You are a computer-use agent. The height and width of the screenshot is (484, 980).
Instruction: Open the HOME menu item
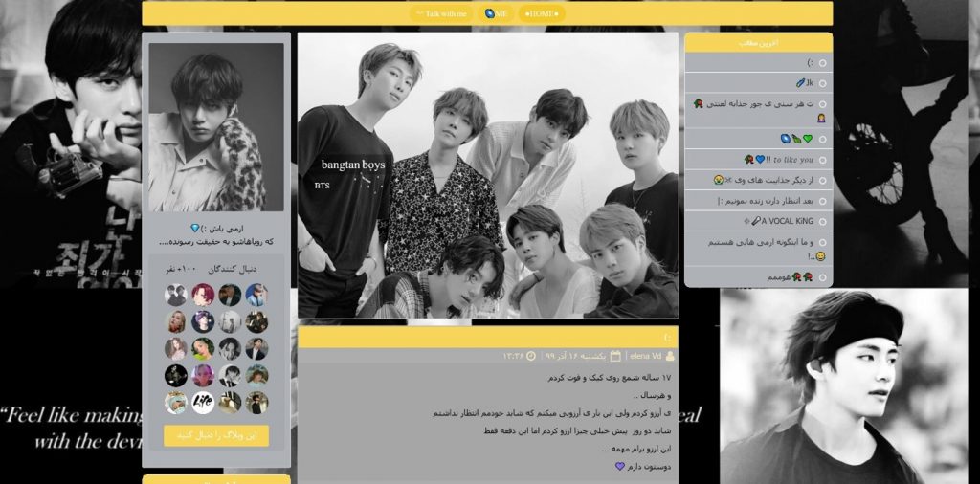[542, 13]
